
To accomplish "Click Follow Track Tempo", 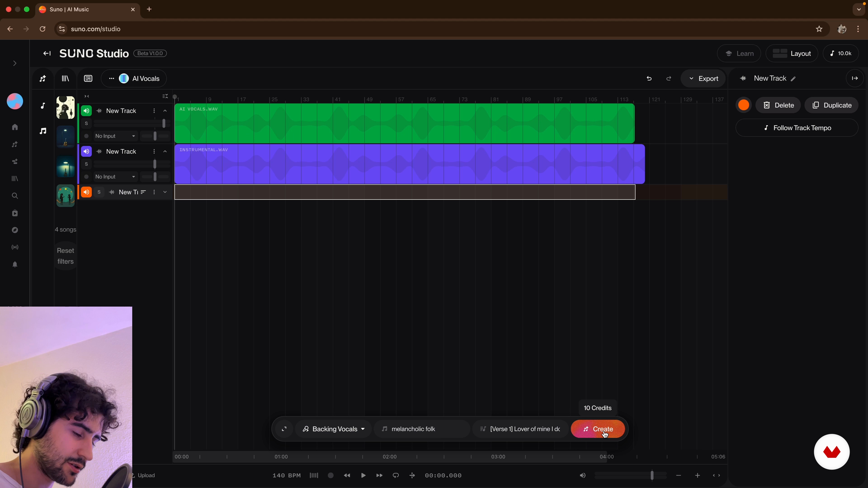I will [x=797, y=128].
